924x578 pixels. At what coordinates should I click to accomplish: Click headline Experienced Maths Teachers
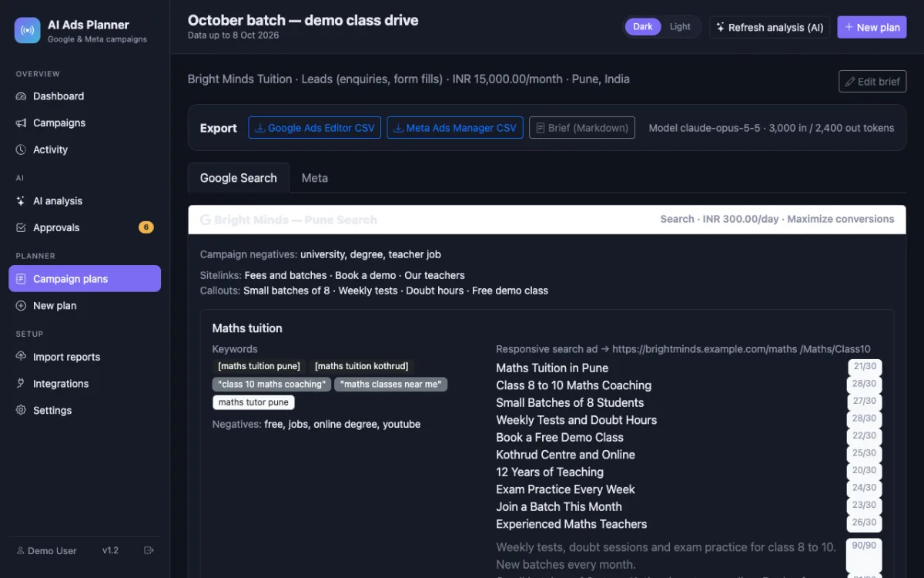(571, 524)
